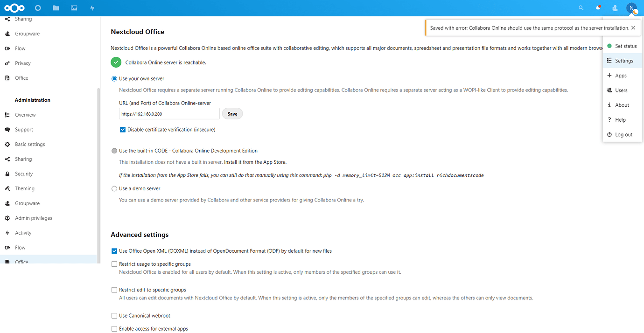Open the Dashboard
This screenshot has height=333, width=644.
37,7
